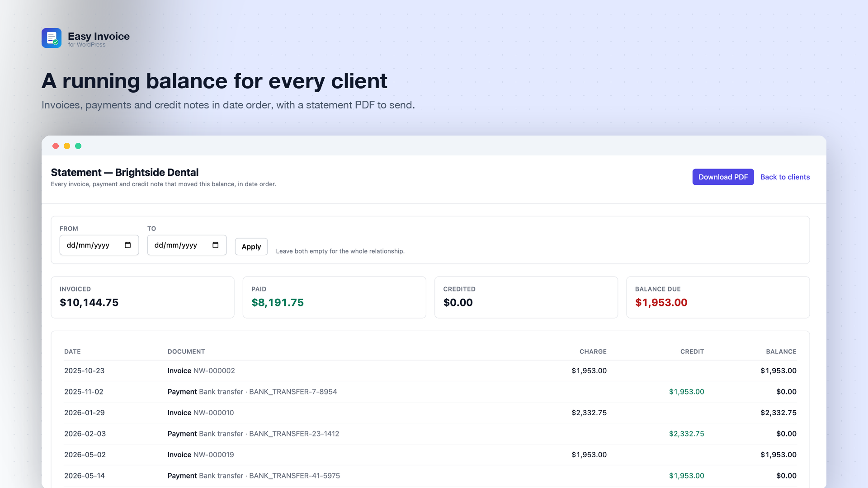Screen dimensions: 868x488
Task: Select the Credited total $0.00
Action: (x=458, y=303)
